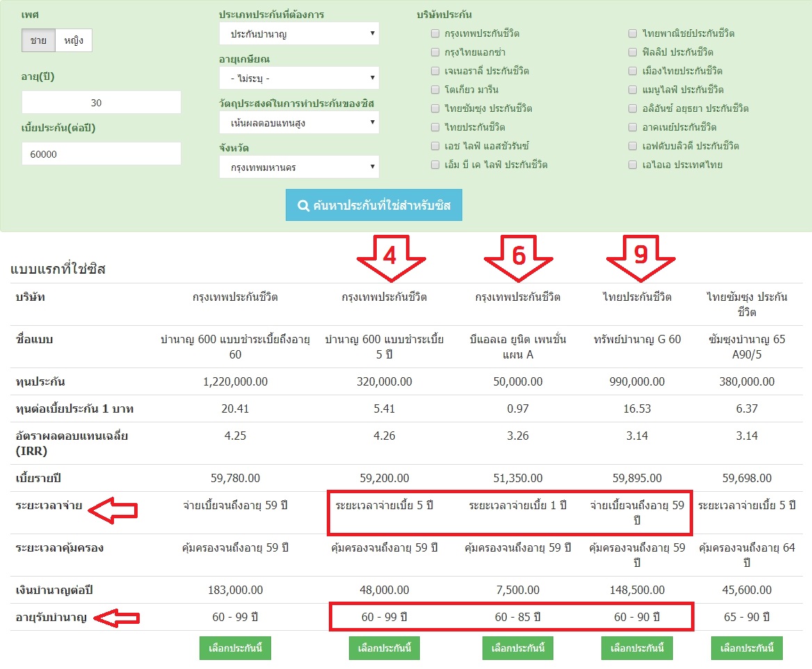Click the อายุ(ปี) age input field
Viewport: 812px width, 669px height.
pyautogui.click(x=101, y=103)
